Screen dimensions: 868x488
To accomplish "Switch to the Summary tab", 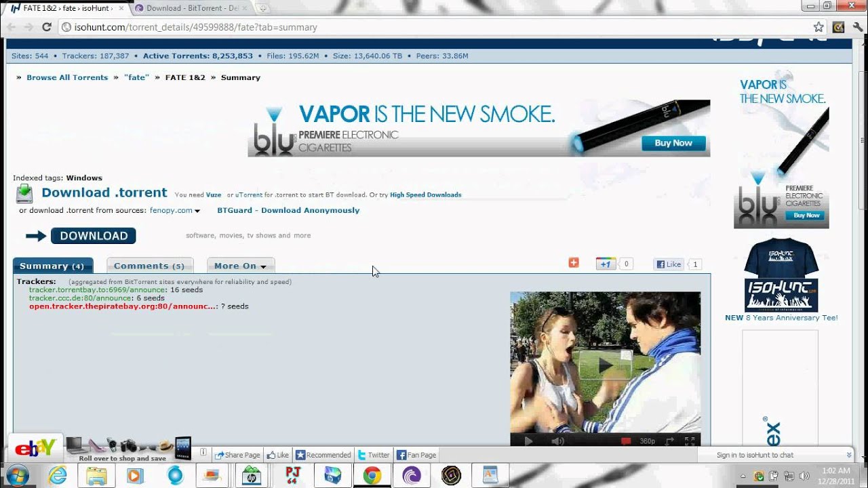I will (52, 266).
